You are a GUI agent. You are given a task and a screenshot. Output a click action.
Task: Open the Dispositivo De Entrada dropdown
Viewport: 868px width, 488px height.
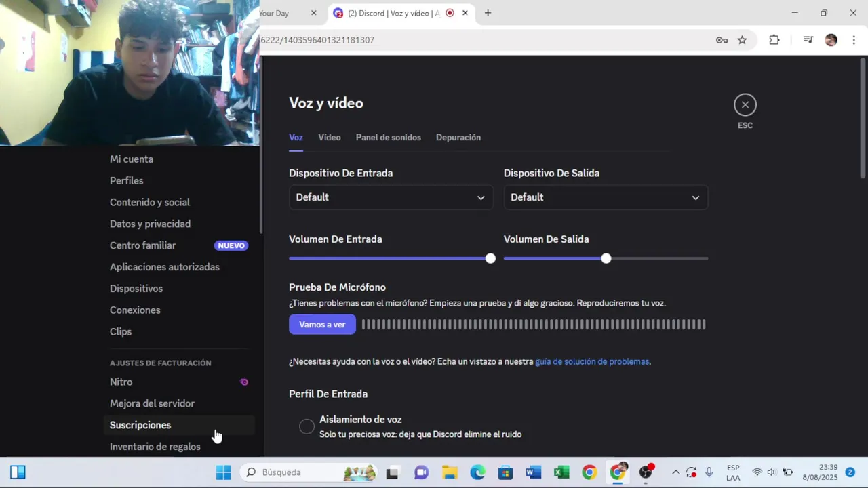pos(391,197)
